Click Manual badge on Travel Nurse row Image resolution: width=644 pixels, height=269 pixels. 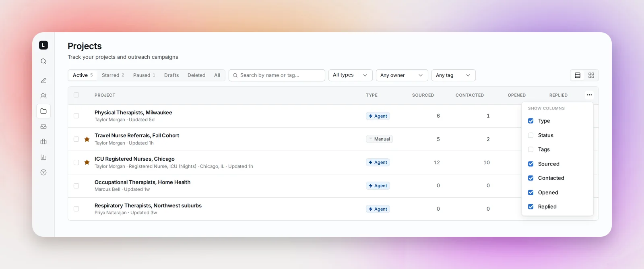[379, 139]
